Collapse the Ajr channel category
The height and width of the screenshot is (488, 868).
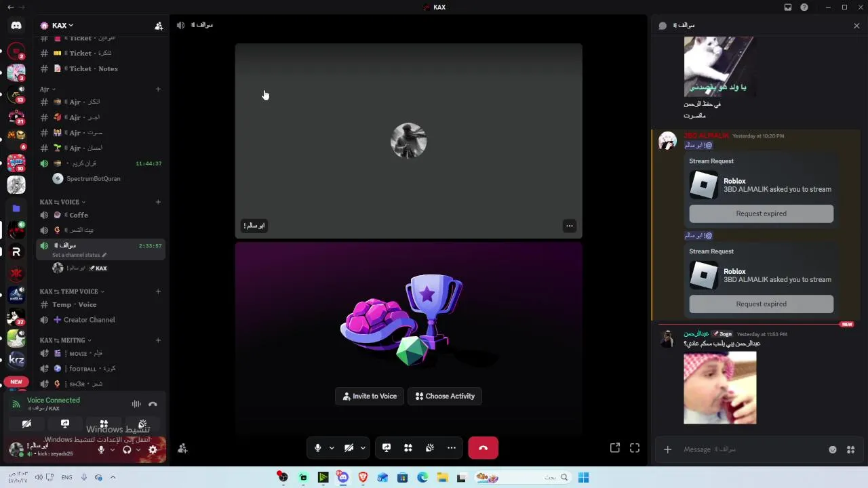click(x=47, y=89)
